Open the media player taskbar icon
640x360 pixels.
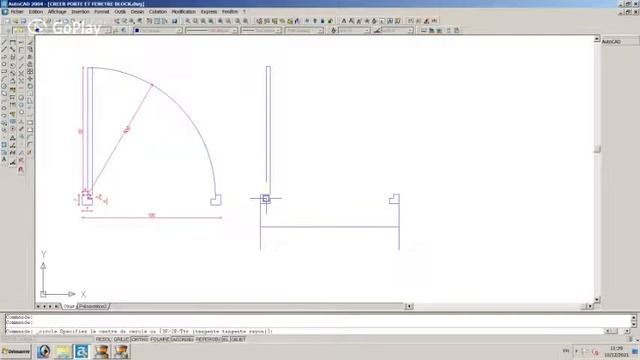tap(44, 351)
